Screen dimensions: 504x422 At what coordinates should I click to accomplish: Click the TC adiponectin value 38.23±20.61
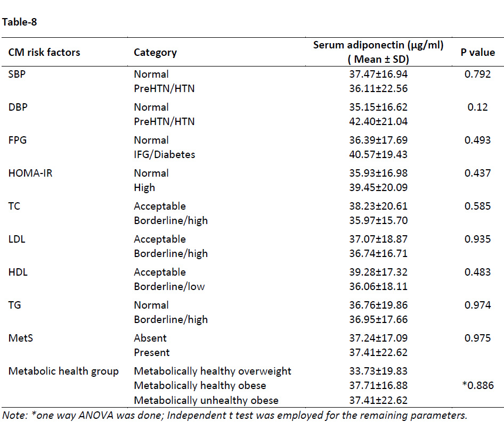(x=378, y=206)
